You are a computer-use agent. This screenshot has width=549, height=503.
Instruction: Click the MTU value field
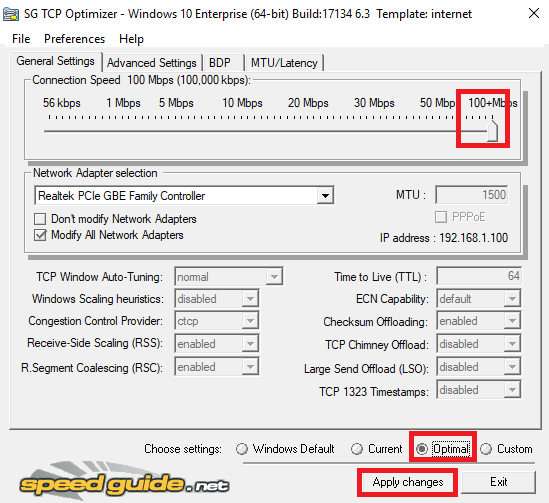click(x=472, y=195)
